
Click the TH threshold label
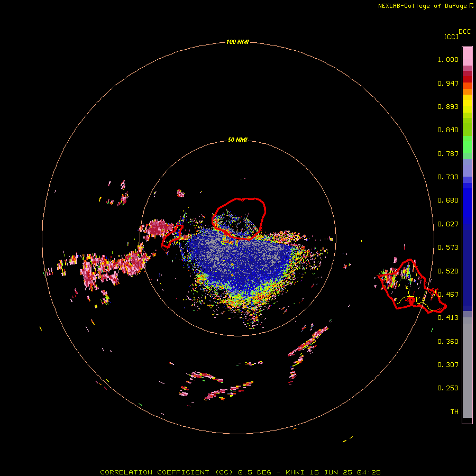(x=454, y=412)
